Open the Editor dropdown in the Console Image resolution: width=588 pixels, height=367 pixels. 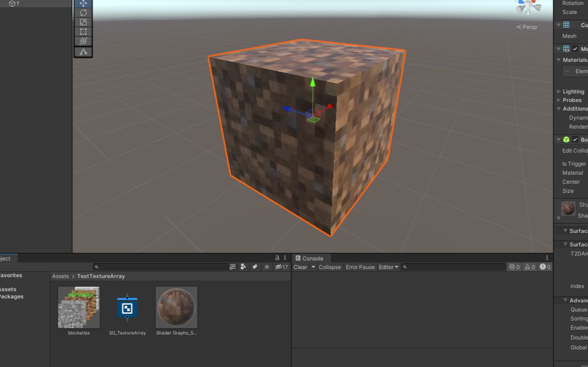388,267
